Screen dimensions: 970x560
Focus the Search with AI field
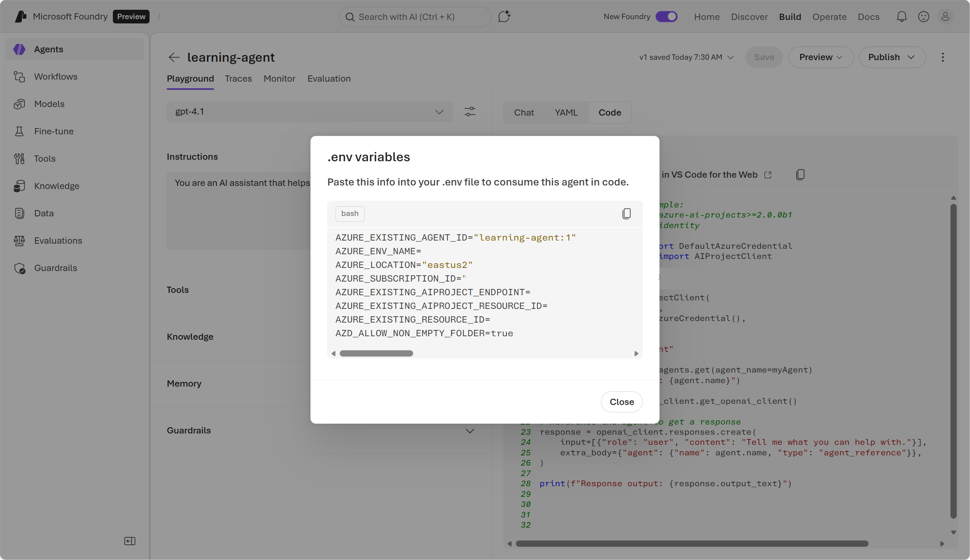[415, 17]
